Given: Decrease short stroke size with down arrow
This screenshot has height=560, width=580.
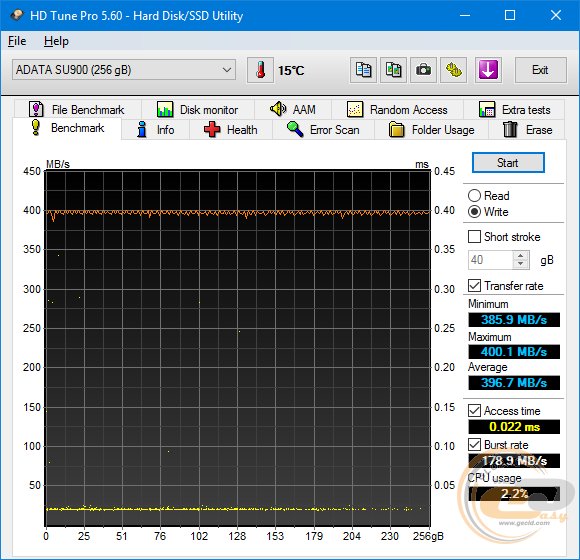Looking at the screenshot, I should click(x=520, y=264).
